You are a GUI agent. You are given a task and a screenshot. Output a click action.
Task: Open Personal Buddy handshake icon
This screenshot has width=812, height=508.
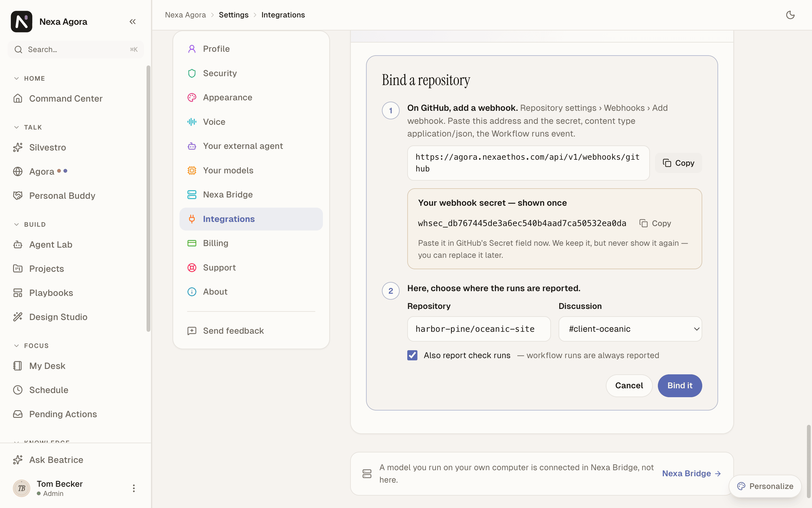[x=18, y=196]
